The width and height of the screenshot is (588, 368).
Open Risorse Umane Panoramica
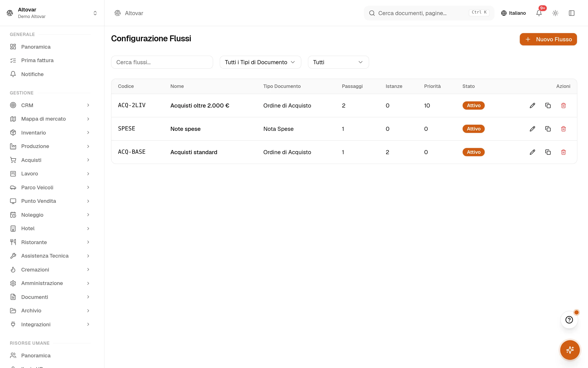coord(50,356)
